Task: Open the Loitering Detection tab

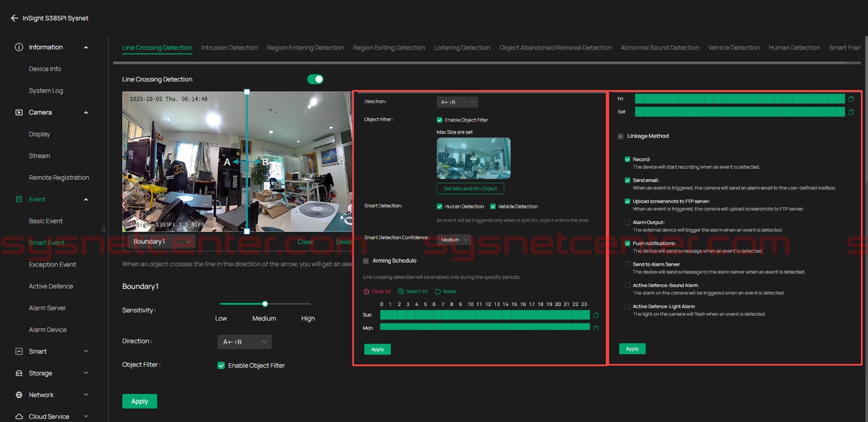Action: click(462, 48)
